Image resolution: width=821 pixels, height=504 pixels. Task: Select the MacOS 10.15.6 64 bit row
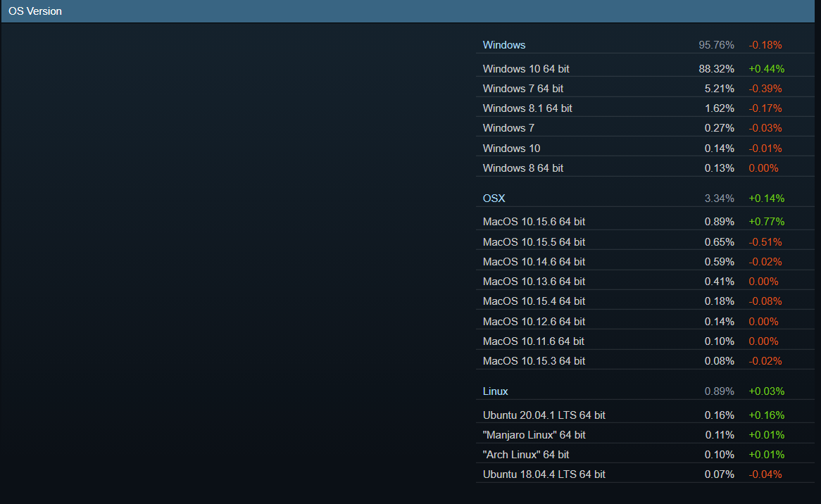click(x=534, y=222)
